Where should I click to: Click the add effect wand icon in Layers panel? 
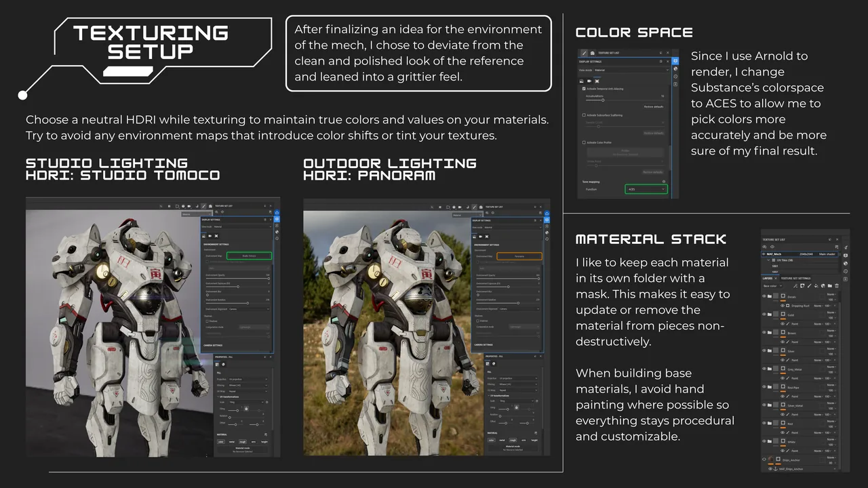pyautogui.click(x=795, y=286)
